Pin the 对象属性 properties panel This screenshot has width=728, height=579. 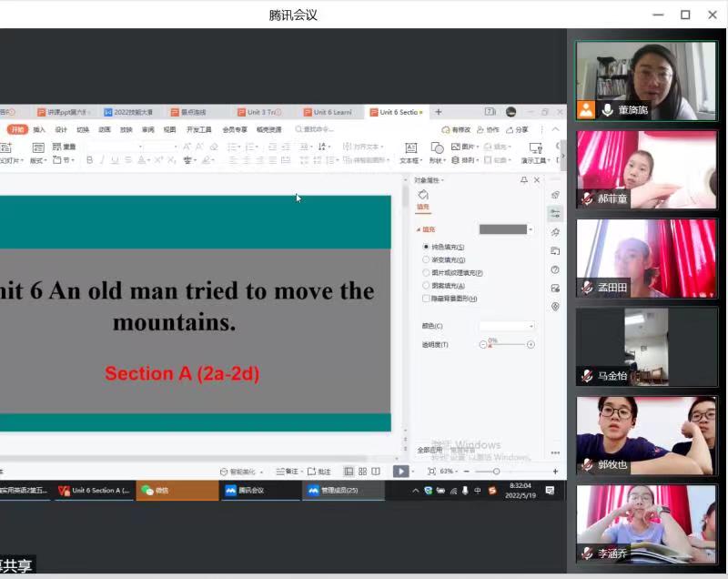(523, 180)
